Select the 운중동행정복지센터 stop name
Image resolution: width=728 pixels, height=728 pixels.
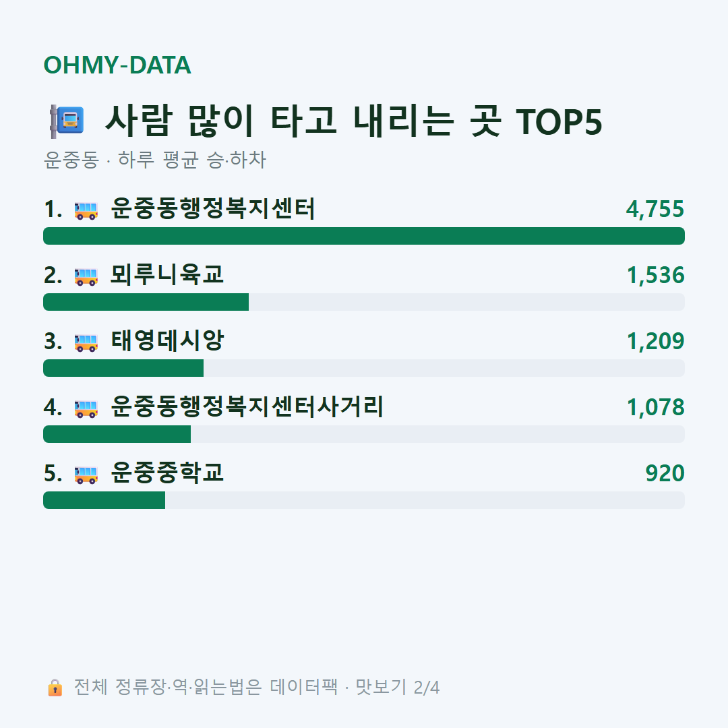pyautogui.click(x=213, y=208)
